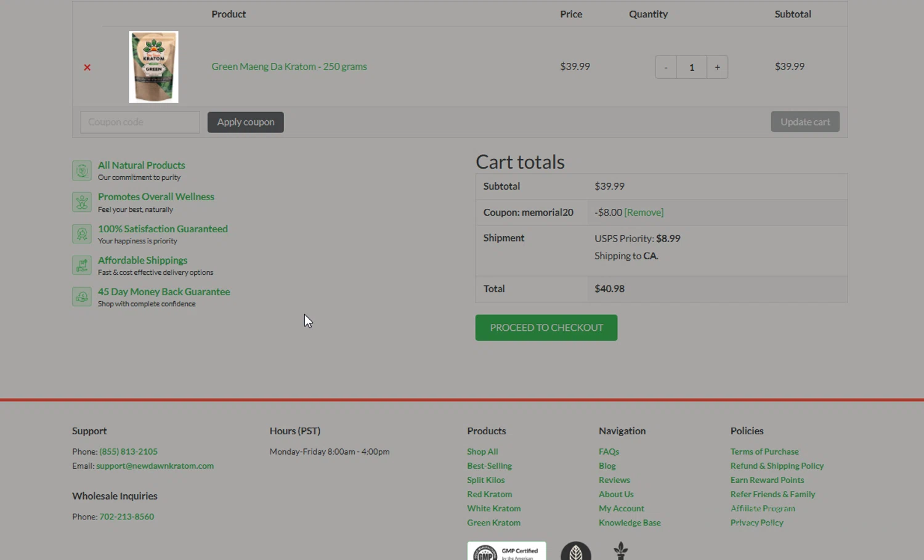Click the All Natural Products heading
The height and width of the screenshot is (560, 924).
click(x=141, y=165)
